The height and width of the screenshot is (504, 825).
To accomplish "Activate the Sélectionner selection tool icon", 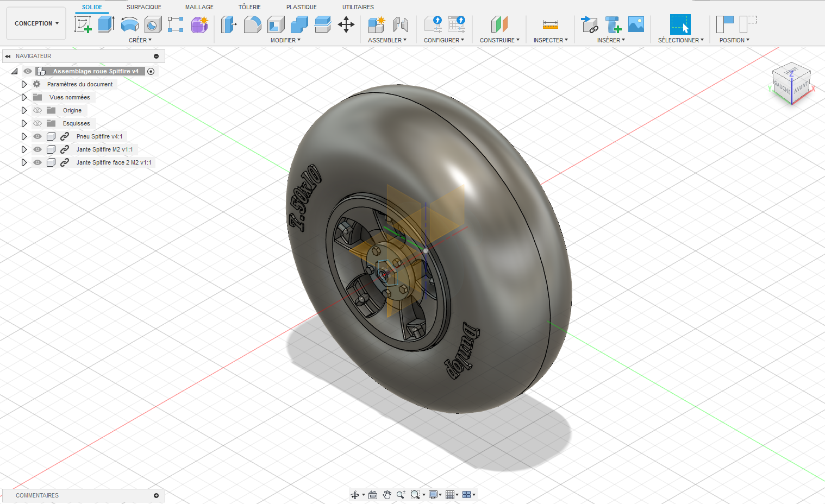I will click(680, 24).
